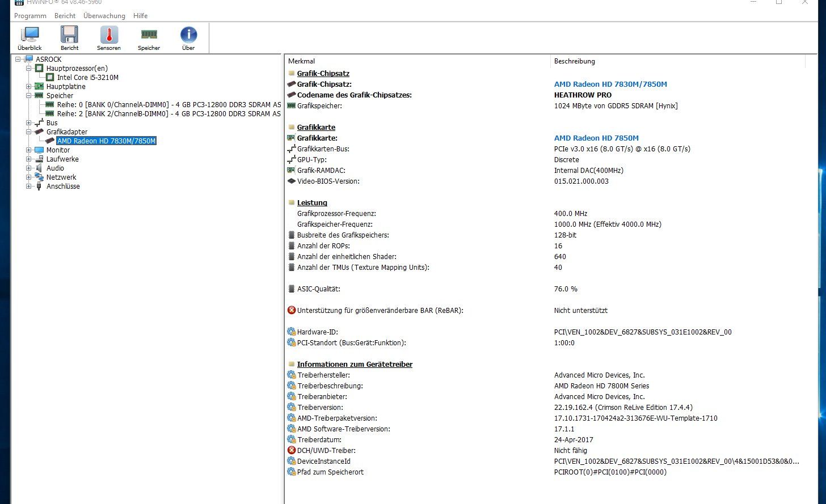Click the icon beside Video-BIOS-Version
Viewport: 826px width, 504px height.
pyautogui.click(x=292, y=181)
